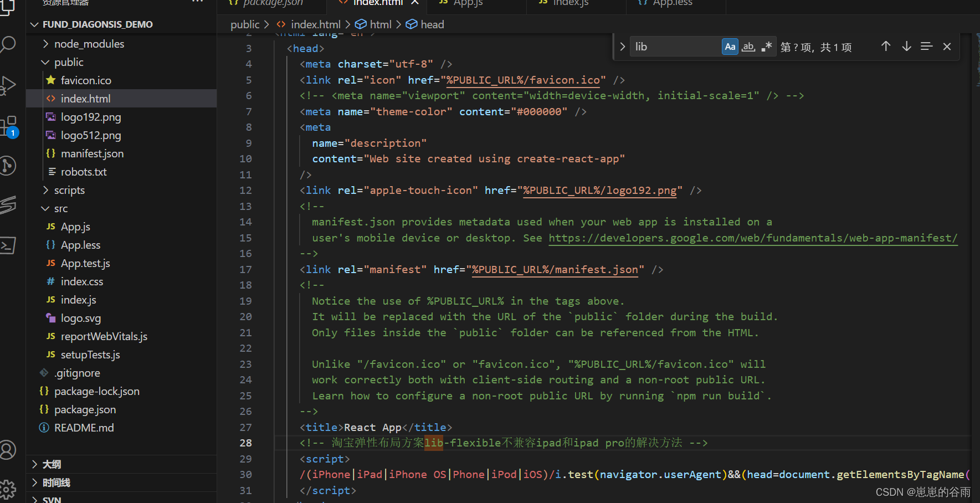Open robots.txt file

tap(84, 172)
